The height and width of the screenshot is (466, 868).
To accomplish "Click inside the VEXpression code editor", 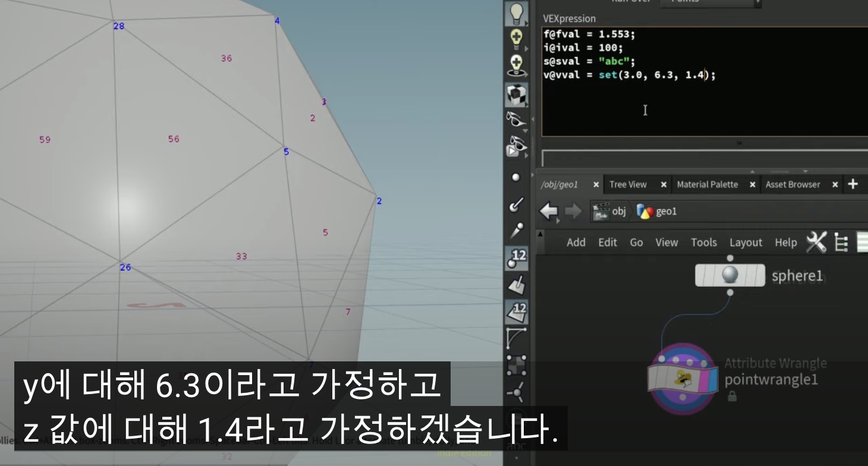I will tap(705, 81).
